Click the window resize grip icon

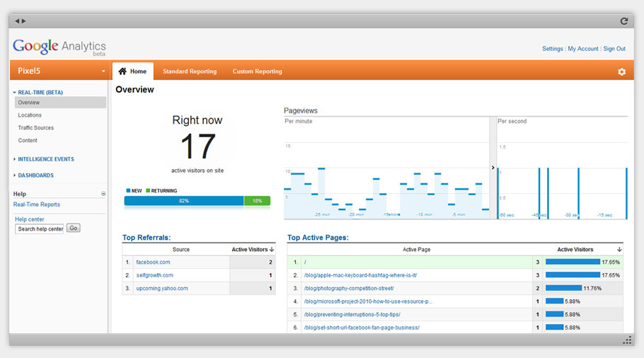[627, 340]
